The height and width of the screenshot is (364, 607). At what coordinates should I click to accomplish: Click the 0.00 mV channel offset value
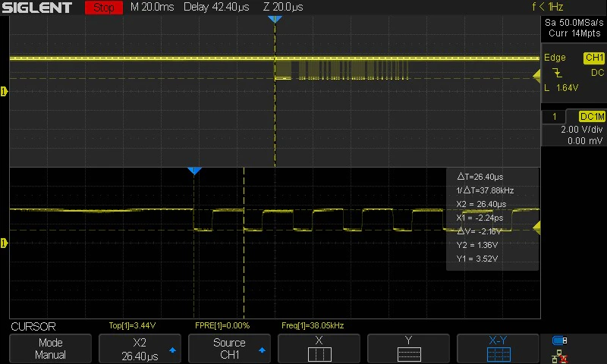tap(585, 141)
